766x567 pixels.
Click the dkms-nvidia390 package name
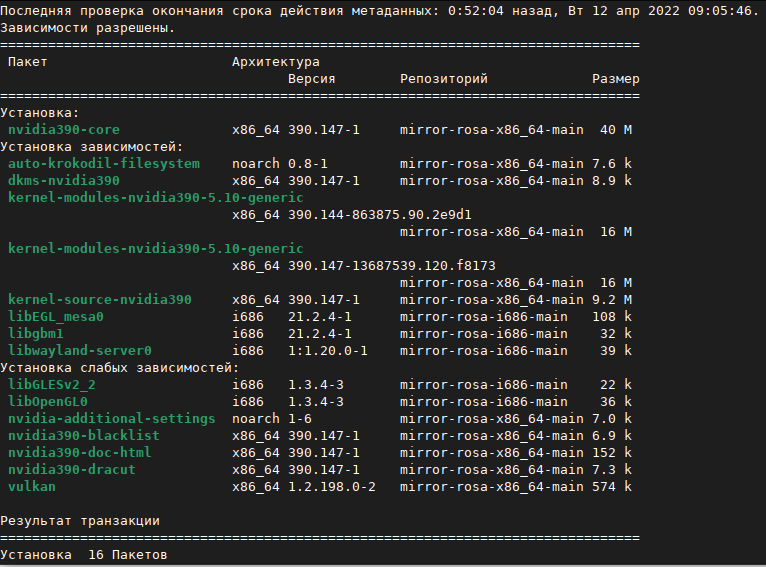(x=63, y=181)
